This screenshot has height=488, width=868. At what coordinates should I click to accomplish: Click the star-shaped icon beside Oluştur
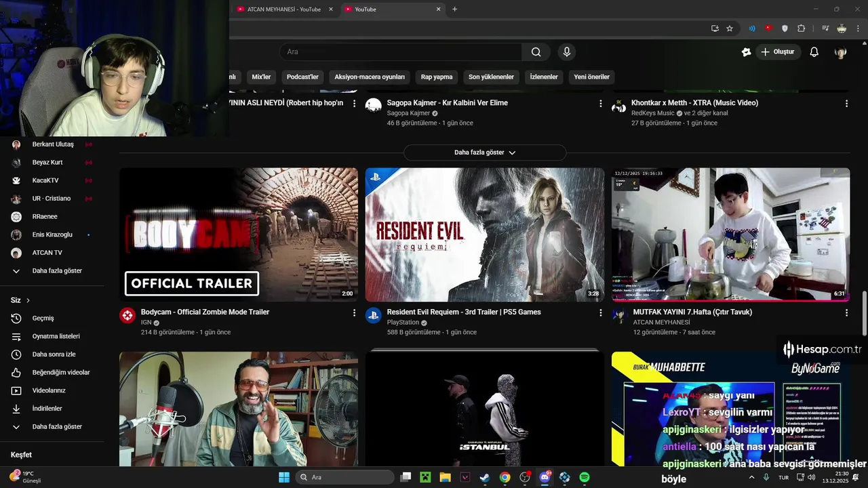pos(747,52)
